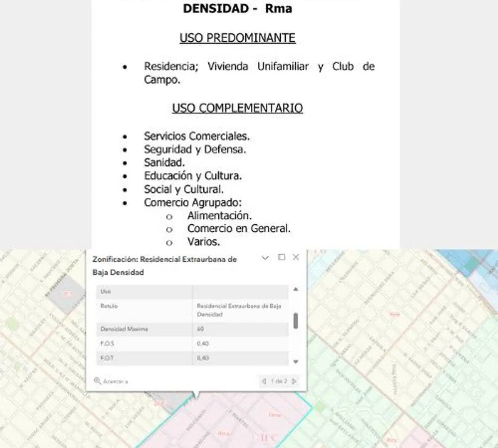Click the 'Servicios Comerciales.' list item
Image resolution: width=498 pixels, height=448 pixels.
pyautogui.click(x=197, y=136)
